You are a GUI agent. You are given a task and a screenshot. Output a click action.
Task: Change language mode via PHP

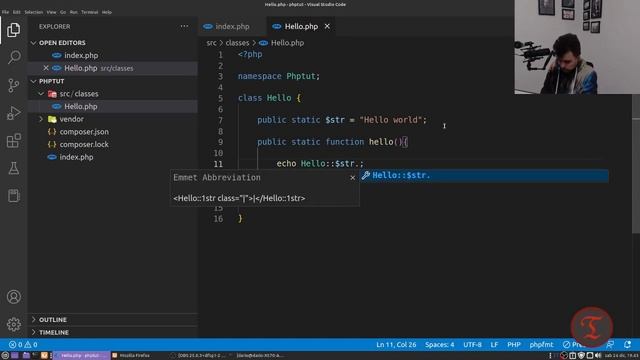(513, 345)
